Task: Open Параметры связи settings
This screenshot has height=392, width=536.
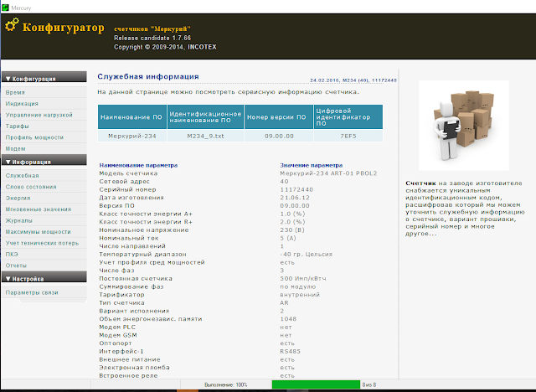Action: coord(44,292)
